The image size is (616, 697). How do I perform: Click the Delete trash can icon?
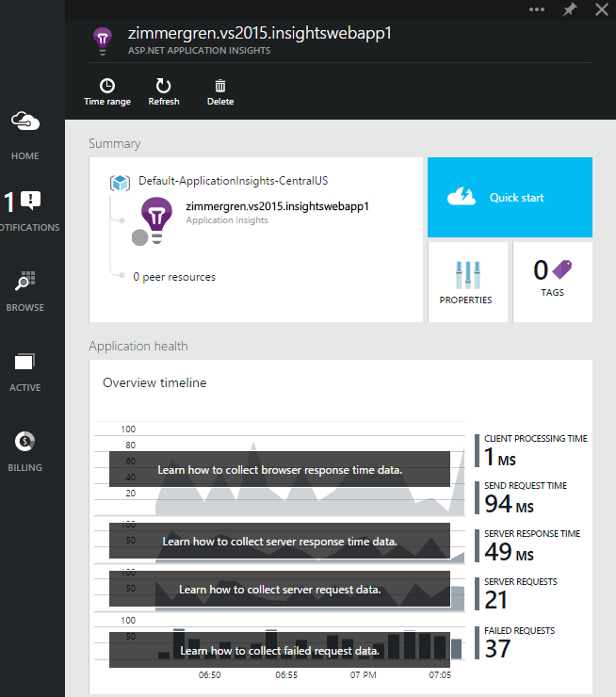point(219,86)
